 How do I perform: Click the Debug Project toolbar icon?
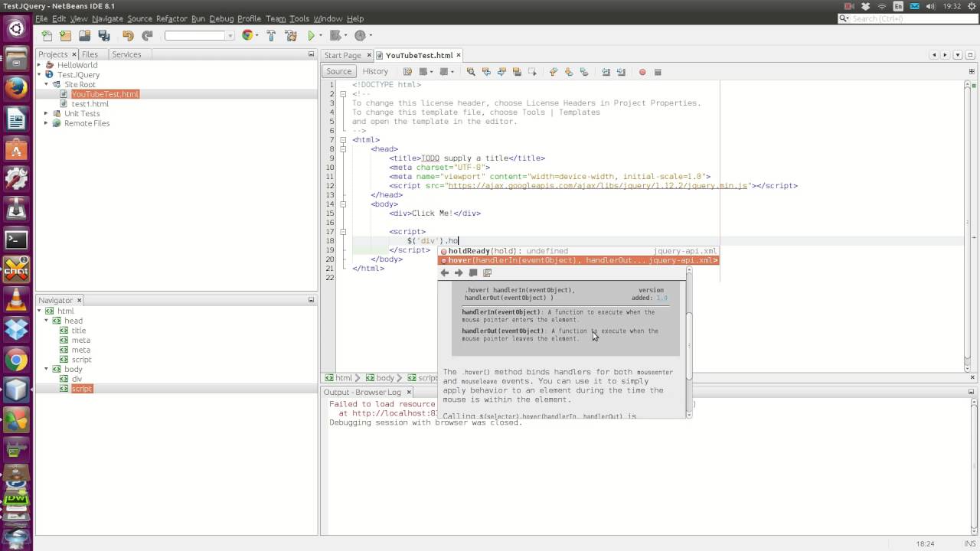(x=335, y=35)
